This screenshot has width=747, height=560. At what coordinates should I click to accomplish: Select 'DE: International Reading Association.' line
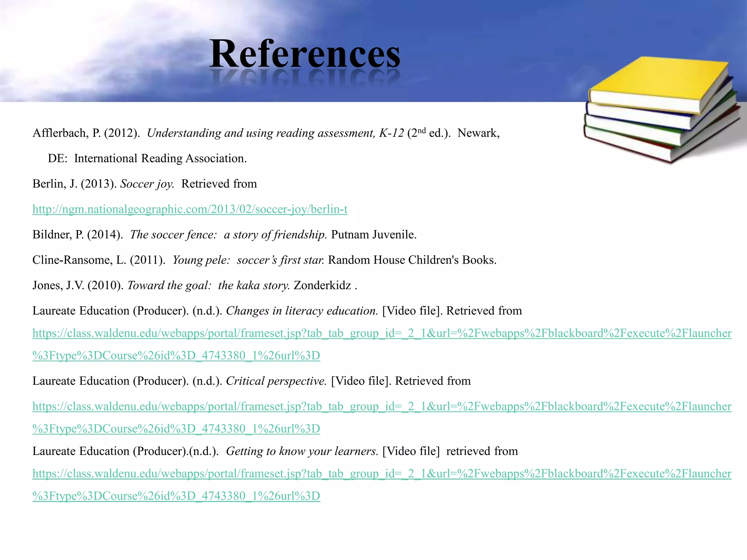pos(147,158)
